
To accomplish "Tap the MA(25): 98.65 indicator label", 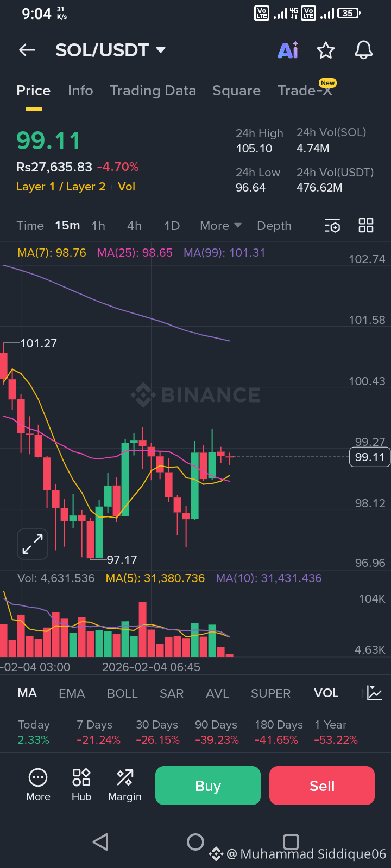I will click(x=135, y=253).
